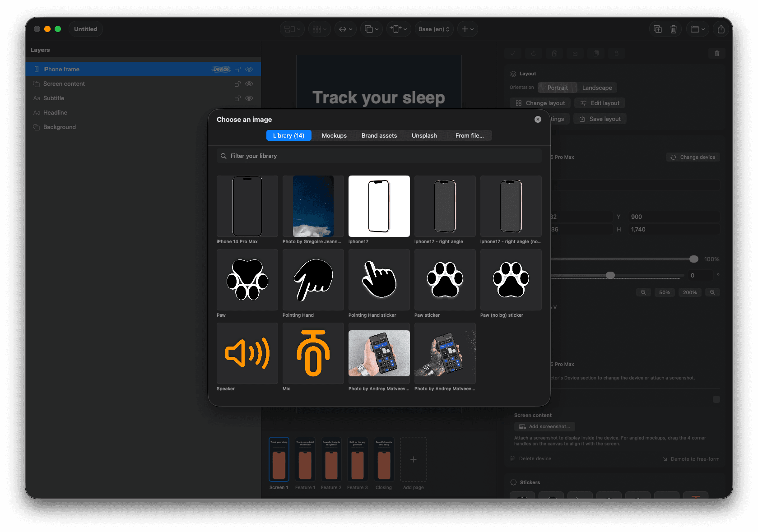Select the Subtitle layer
This screenshot has width=758, height=532.
point(143,98)
